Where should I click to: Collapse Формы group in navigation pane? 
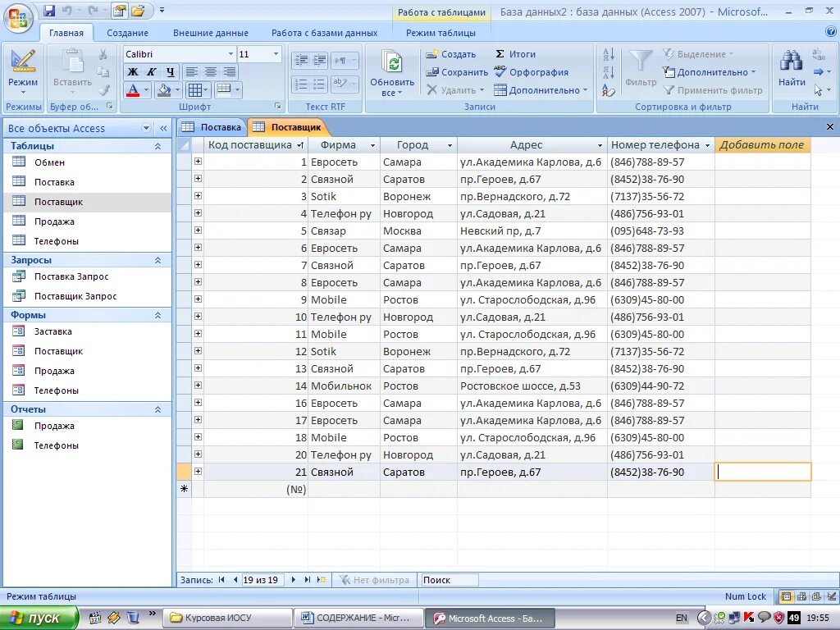pos(157,316)
